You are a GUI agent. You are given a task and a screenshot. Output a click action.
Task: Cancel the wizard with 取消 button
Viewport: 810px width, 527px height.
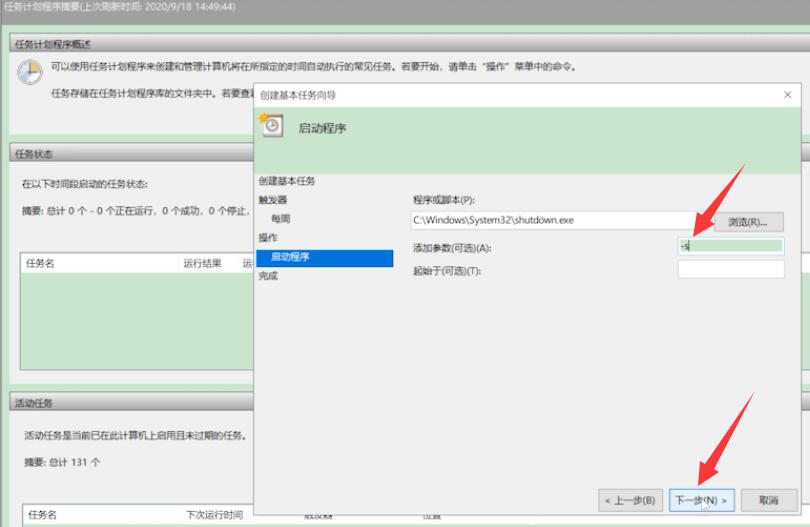click(x=769, y=500)
